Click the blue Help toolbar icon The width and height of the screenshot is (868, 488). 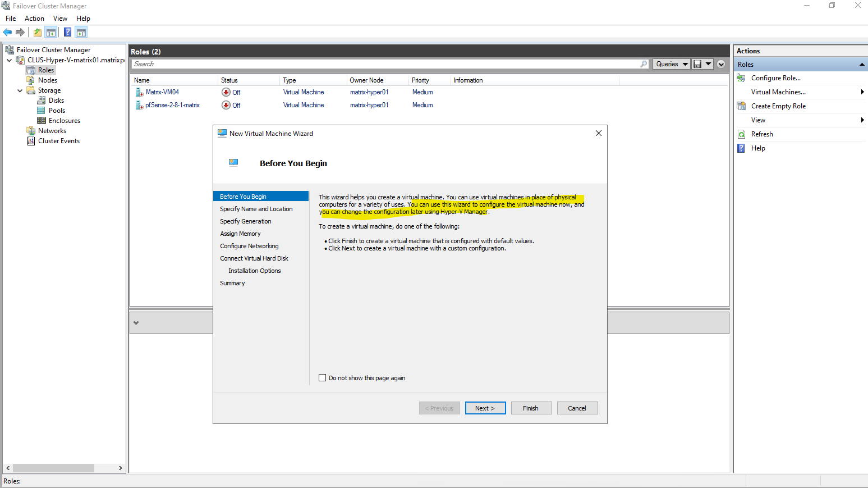(67, 32)
